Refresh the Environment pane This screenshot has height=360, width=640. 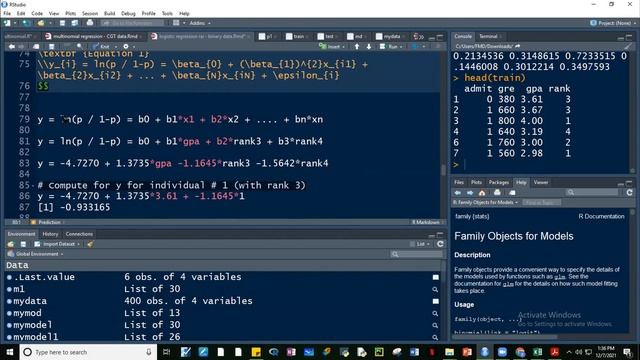tap(440, 244)
